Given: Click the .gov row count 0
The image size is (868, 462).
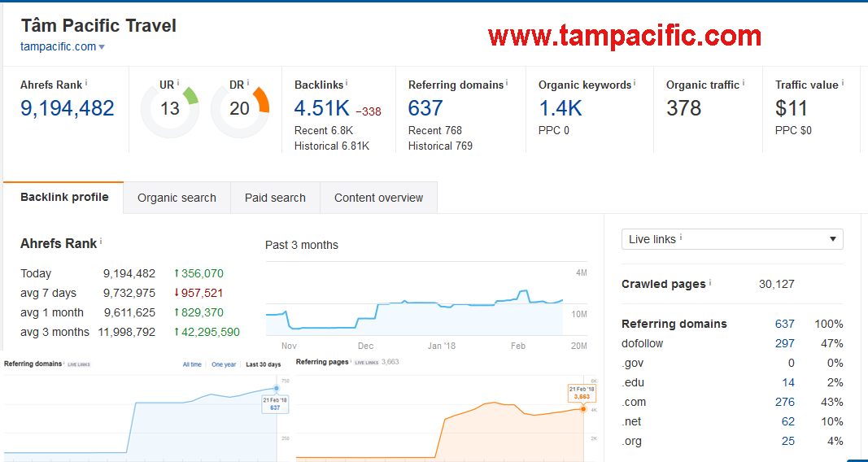Looking at the screenshot, I should 791,363.
